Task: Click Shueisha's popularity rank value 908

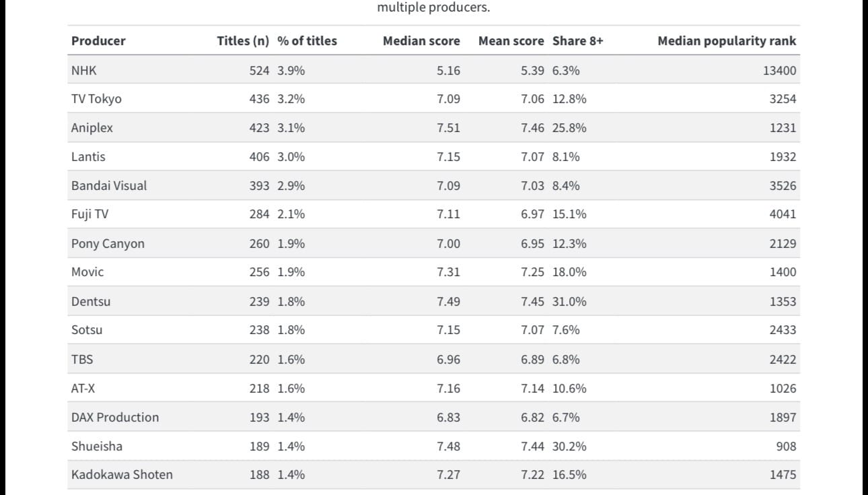Action: pyautogui.click(x=785, y=446)
